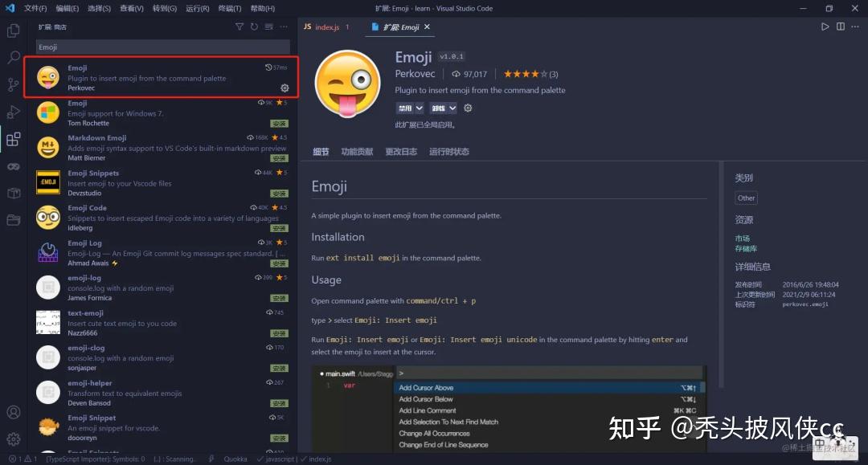The height and width of the screenshot is (465, 868).
Task: Click the star rating of the extension
Action: click(x=530, y=74)
